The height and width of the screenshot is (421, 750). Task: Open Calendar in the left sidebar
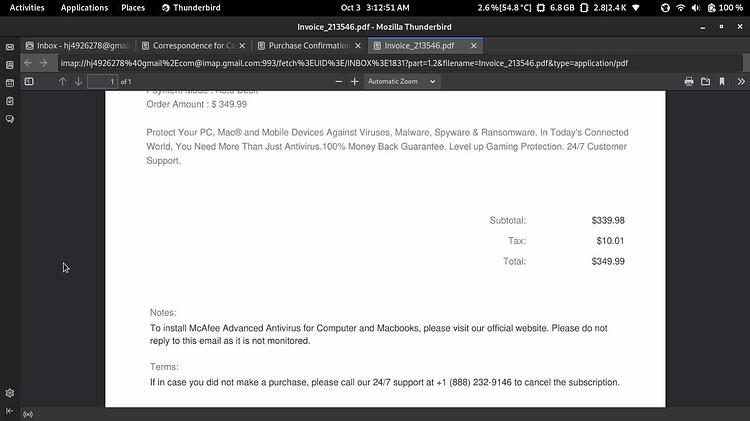10,83
